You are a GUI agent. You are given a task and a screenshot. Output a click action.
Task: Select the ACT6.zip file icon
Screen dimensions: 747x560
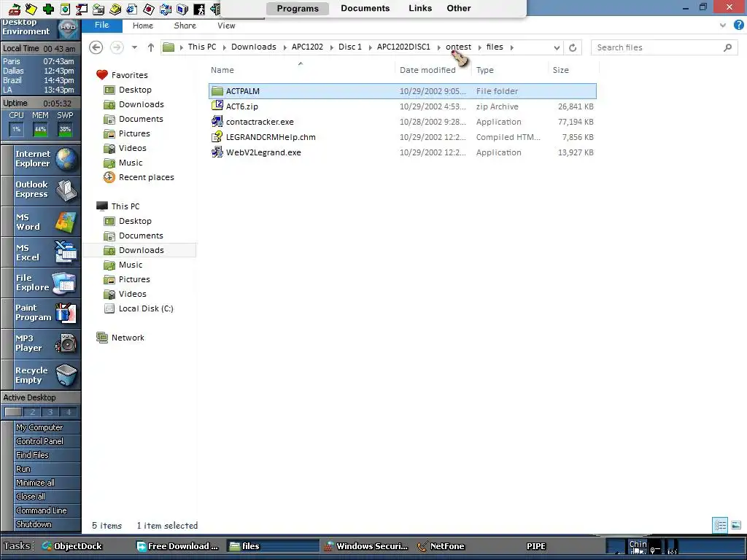[x=217, y=106]
